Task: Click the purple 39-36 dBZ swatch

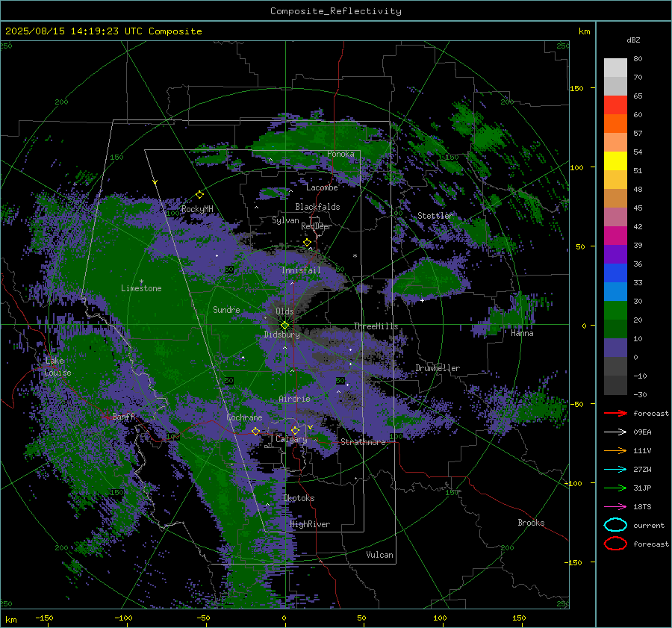Action: coord(615,255)
